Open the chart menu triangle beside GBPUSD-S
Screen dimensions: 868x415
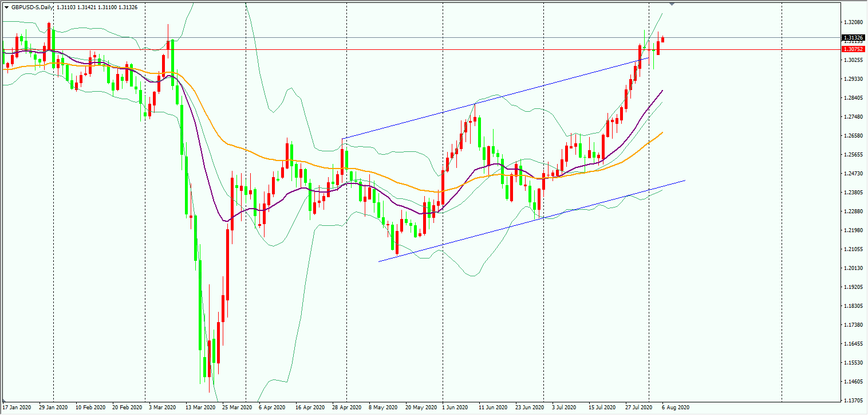(x=6, y=7)
